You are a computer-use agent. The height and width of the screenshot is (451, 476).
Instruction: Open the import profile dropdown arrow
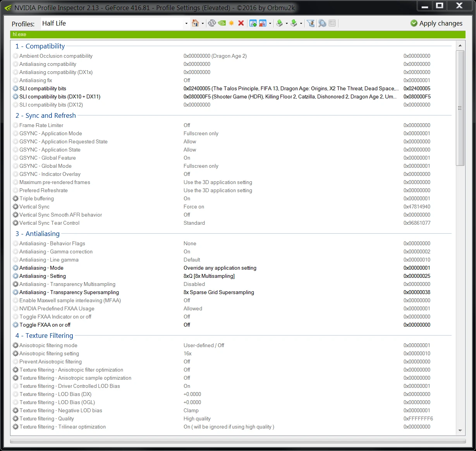coord(301,24)
